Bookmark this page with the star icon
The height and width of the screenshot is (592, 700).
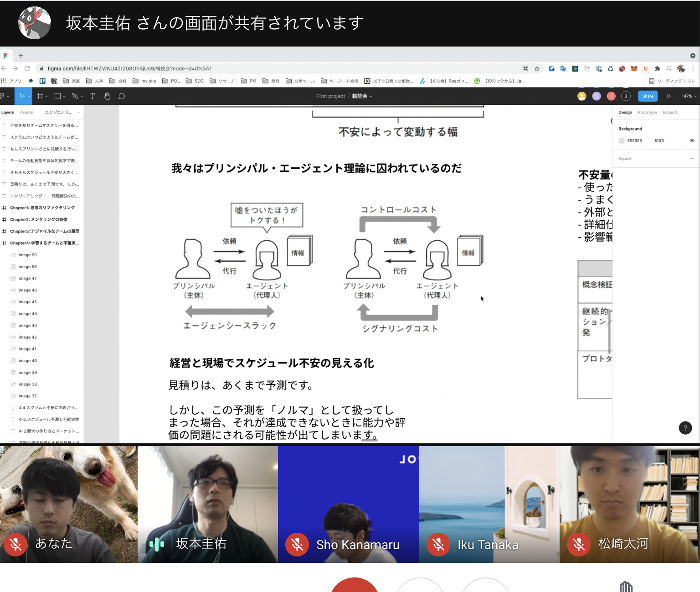point(537,68)
